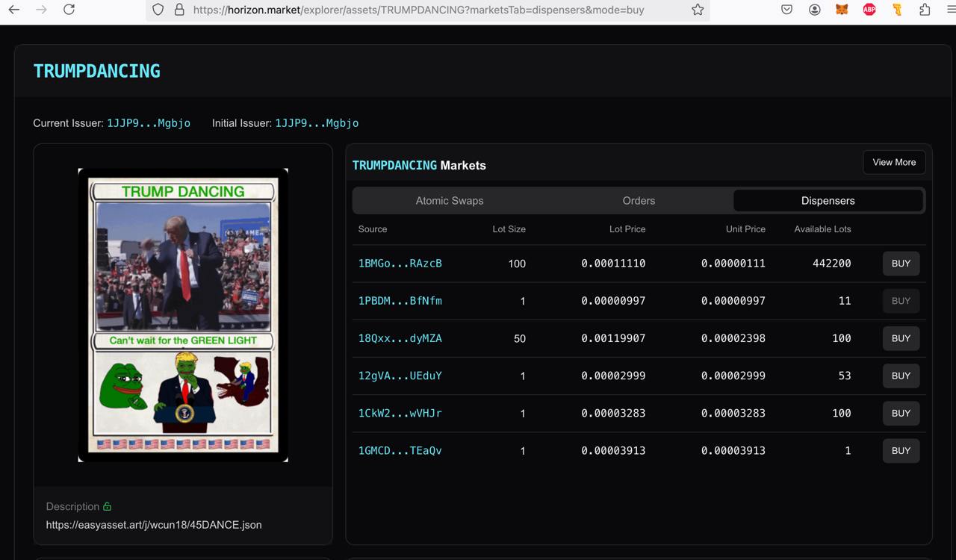Open source address 1CkW2...wVHJr
This screenshot has height=560, width=956.
(400, 413)
